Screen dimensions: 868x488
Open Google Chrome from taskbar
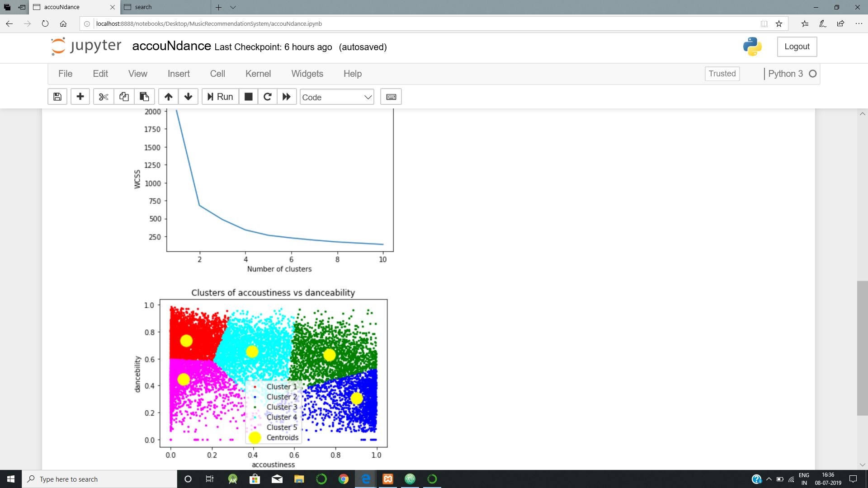[344, 479]
